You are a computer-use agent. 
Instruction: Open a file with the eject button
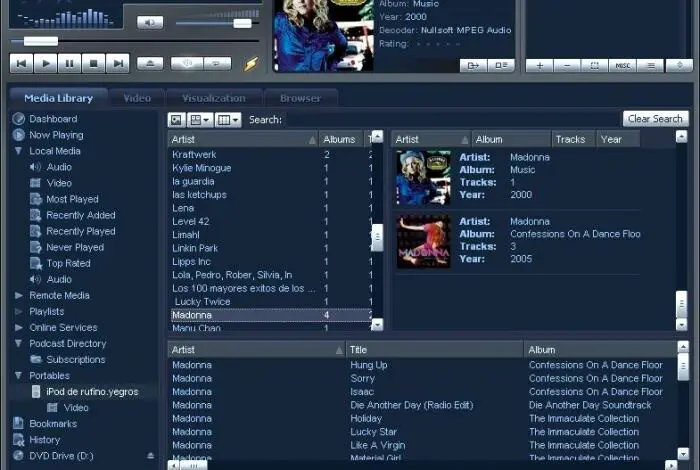tap(150, 63)
